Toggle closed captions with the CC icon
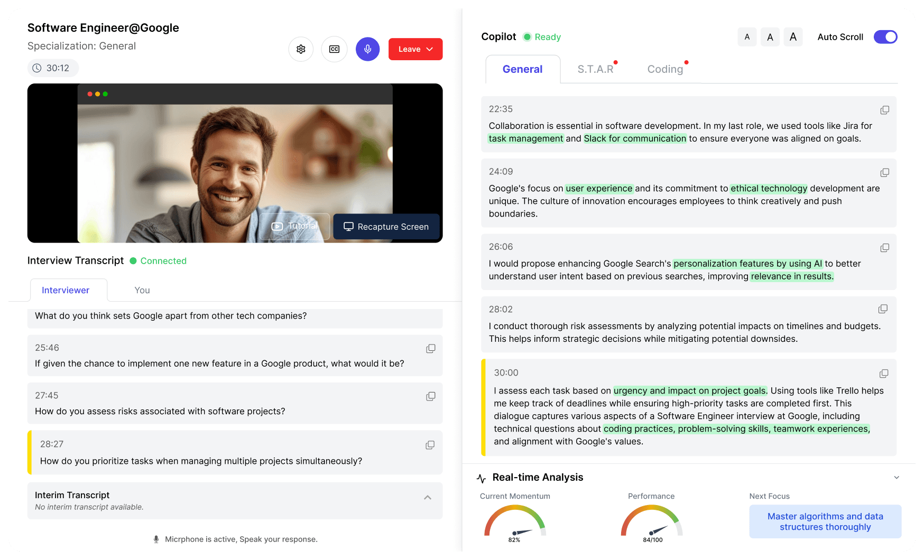The image size is (924, 560). 334,49
